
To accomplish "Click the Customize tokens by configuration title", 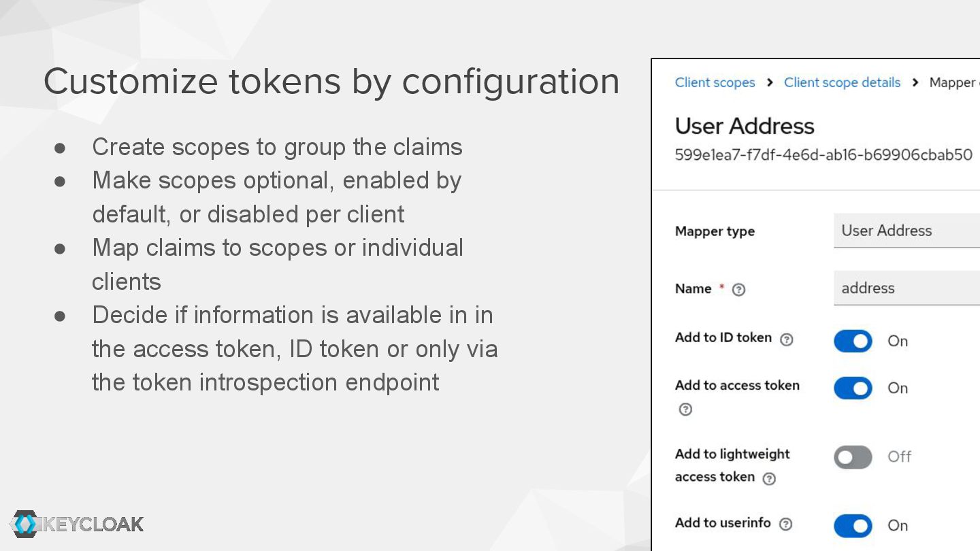I will (x=331, y=82).
